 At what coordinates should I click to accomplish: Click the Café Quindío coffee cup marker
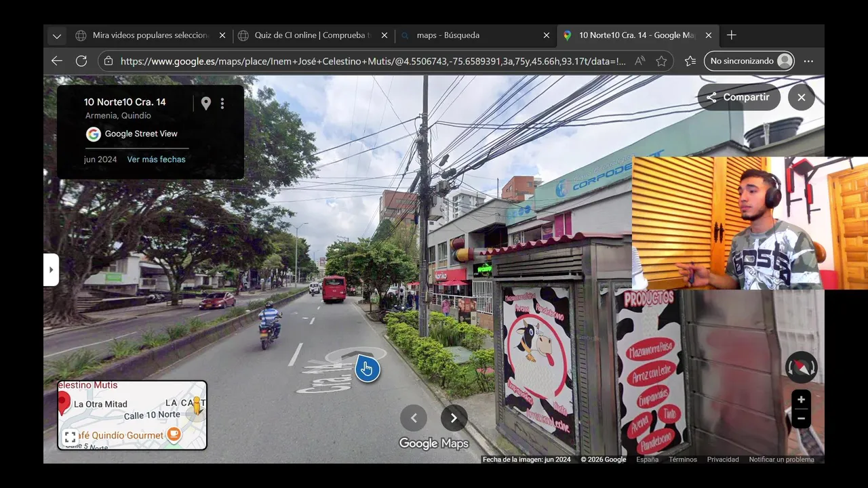pyautogui.click(x=174, y=434)
